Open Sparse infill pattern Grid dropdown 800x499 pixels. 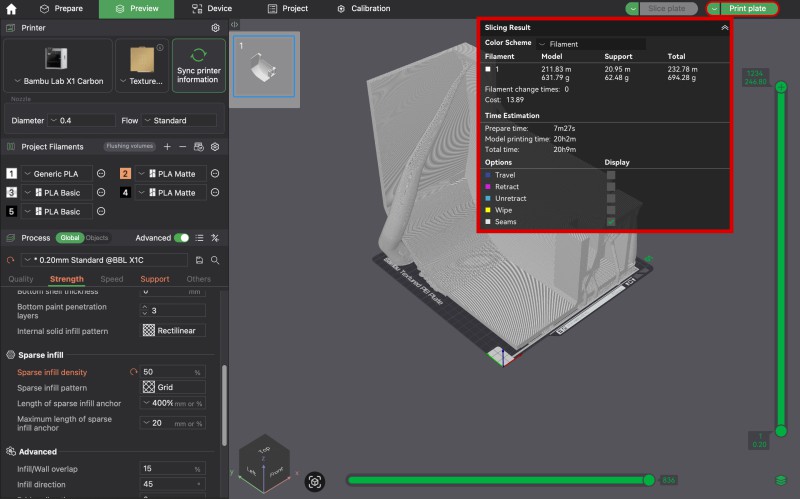coord(173,387)
